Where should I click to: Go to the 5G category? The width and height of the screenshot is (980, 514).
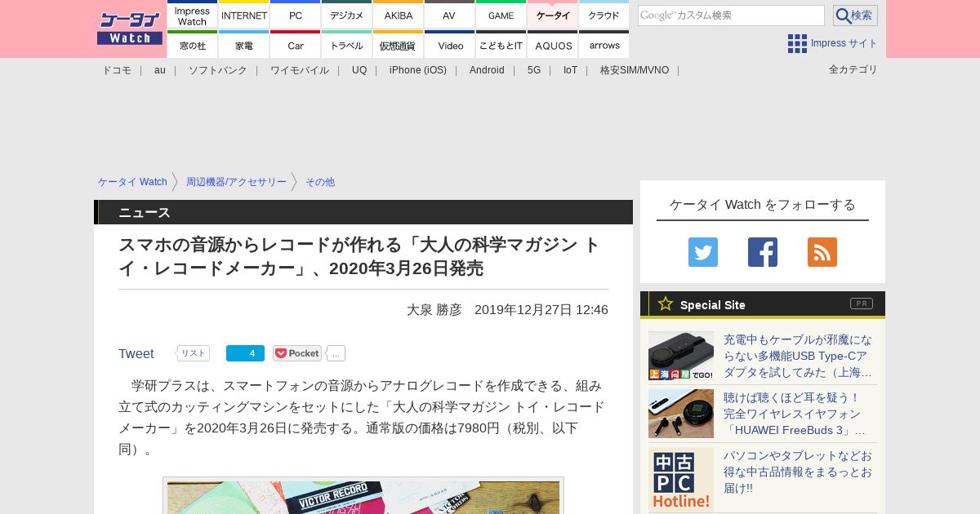[x=534, y=70]
